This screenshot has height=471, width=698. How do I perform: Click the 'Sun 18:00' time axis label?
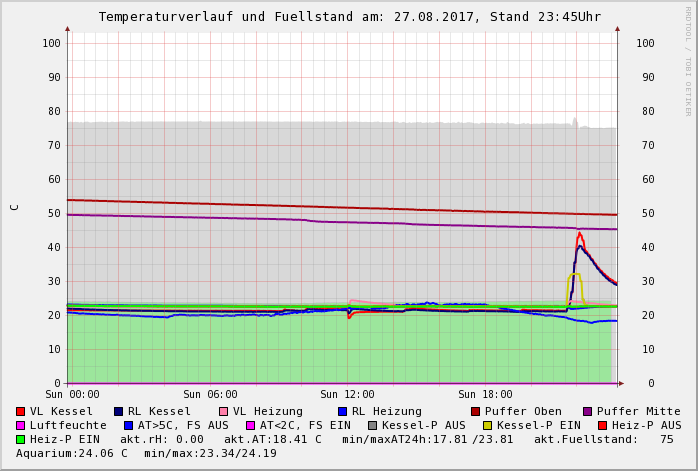click(485, 394)
